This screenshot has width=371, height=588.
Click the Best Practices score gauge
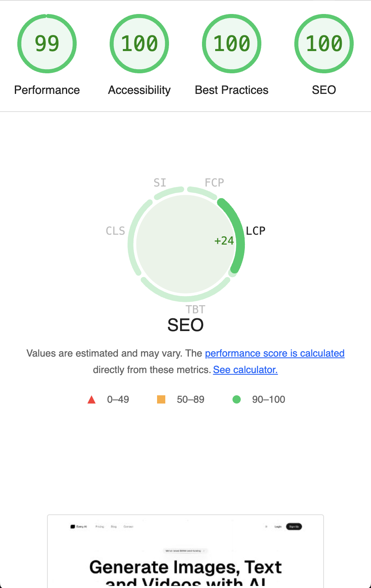[232, 44]
